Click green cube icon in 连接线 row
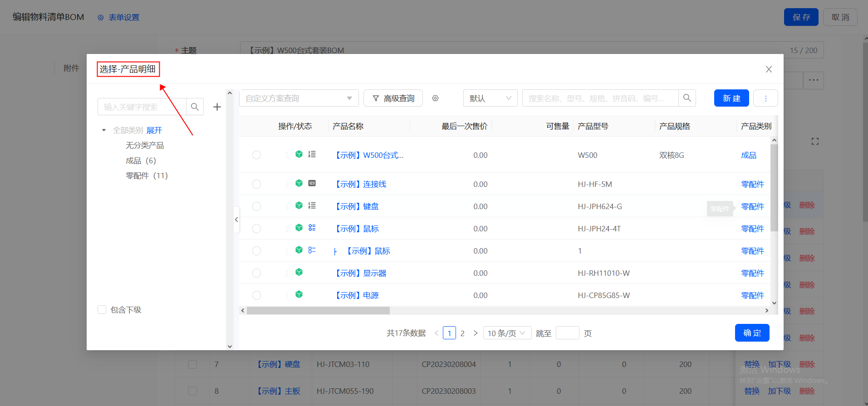 click(299, 183)
